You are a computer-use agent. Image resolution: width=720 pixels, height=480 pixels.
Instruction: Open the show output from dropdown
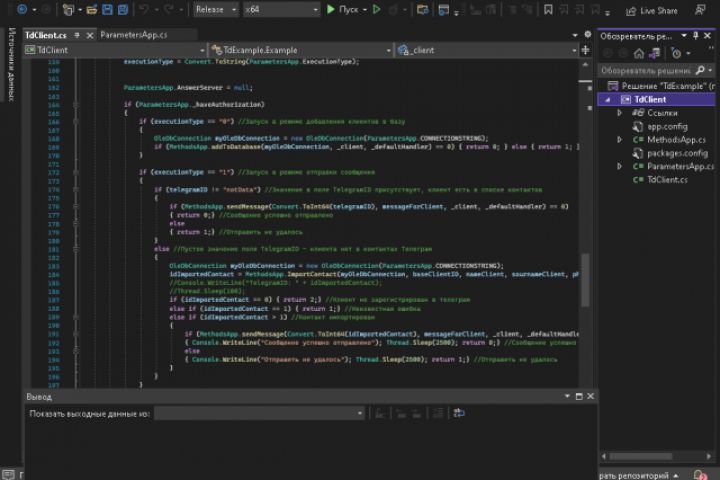259,413
